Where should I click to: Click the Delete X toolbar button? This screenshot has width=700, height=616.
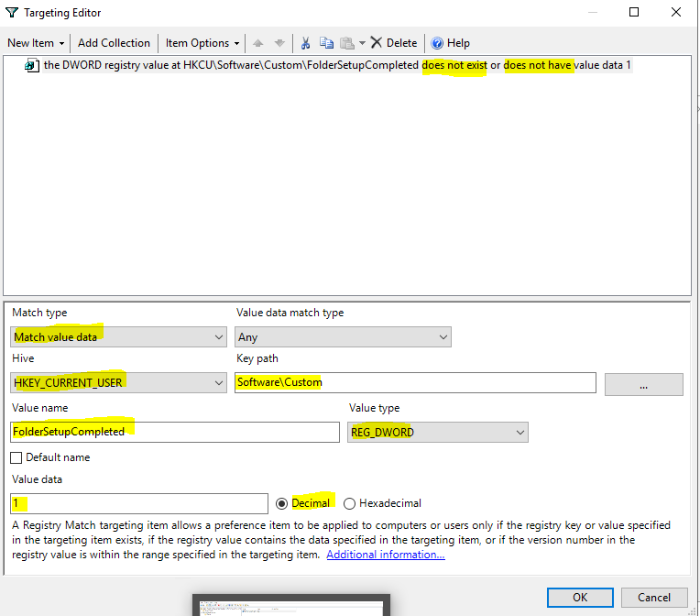point(393,43)
